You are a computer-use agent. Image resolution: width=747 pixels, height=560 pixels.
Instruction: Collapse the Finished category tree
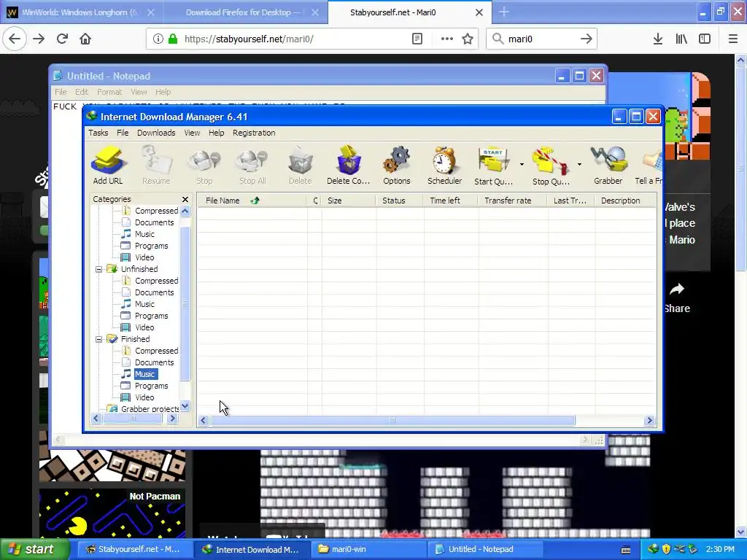tap(98, 339)
